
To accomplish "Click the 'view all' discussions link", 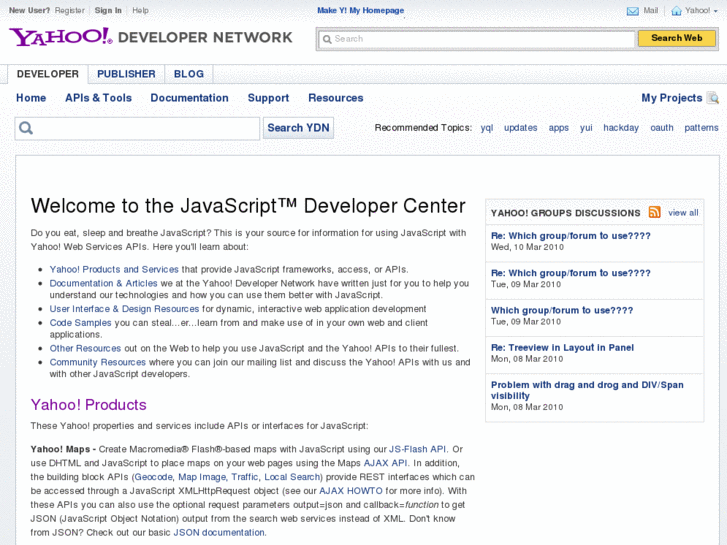I will (683, 213).
